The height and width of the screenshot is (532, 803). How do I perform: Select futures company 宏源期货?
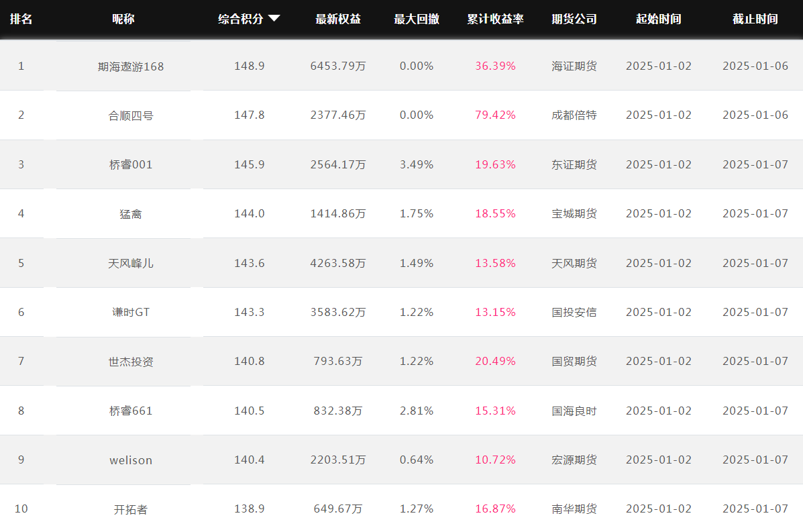[x=574, y=460]
